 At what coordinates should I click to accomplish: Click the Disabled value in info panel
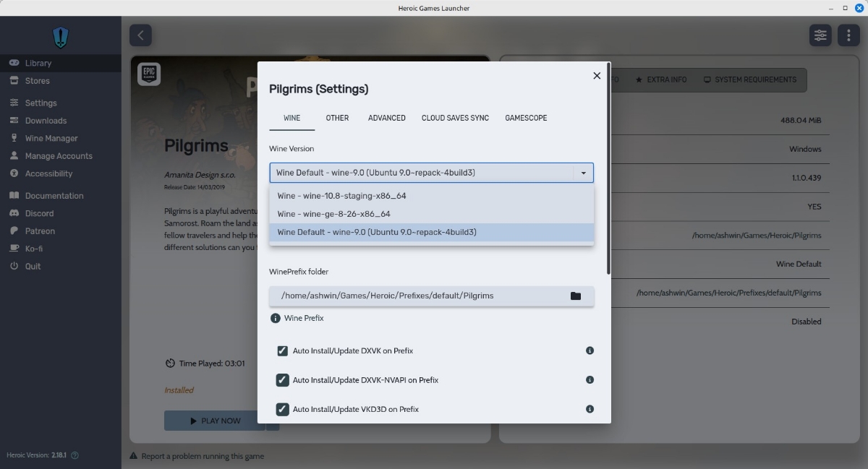pyautogui.click(x=807, y=322)
